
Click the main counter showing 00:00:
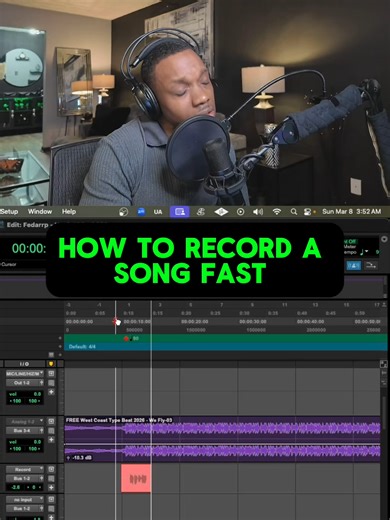click(x=29, y=248)
